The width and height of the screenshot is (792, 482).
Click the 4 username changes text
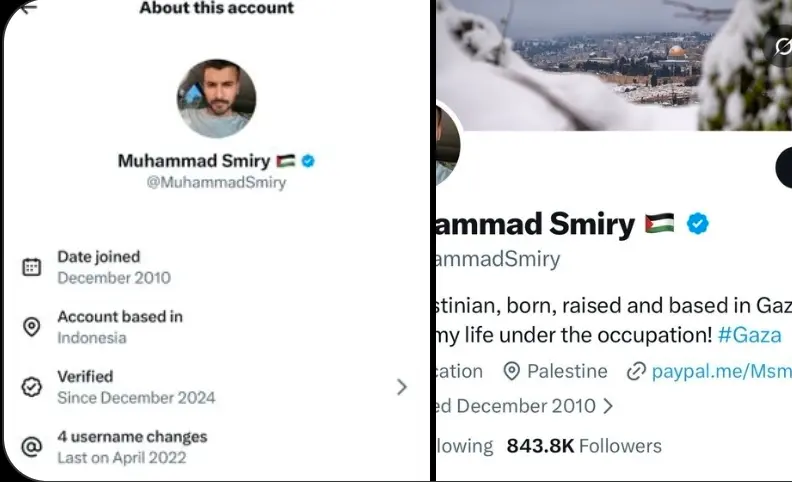tap(132, 437)
